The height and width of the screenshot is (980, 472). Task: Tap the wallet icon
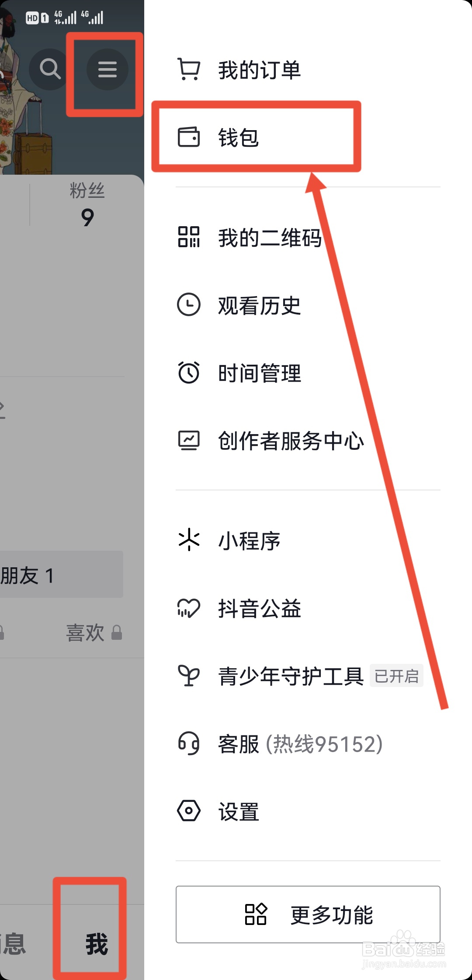point(189,137)
